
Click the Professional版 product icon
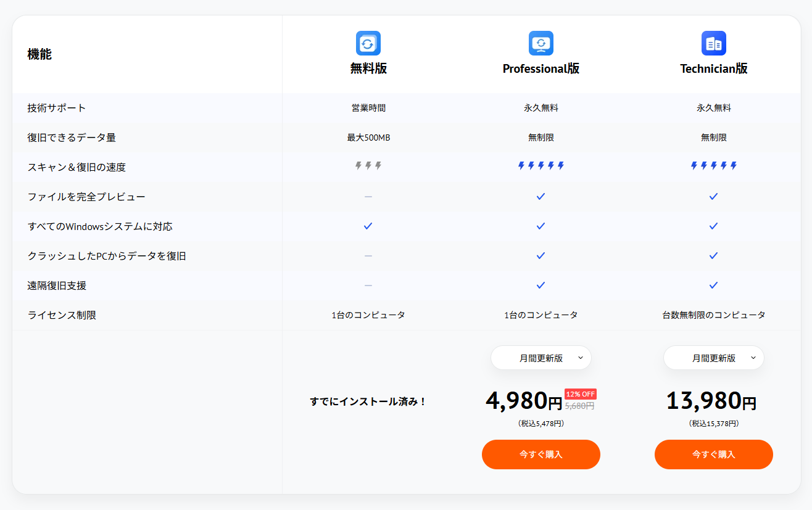pos(541,43)
